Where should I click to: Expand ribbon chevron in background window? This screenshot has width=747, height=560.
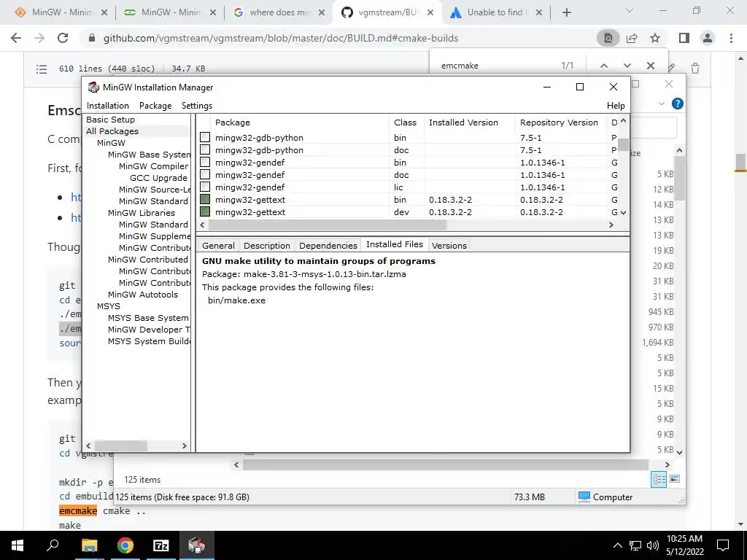(x=661, y=104)
